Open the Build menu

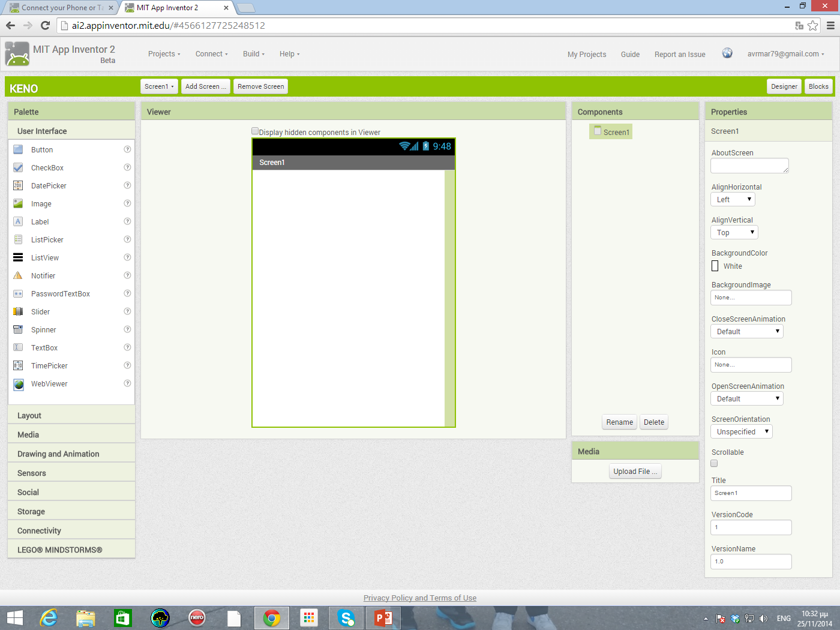(x=253, y=53)
